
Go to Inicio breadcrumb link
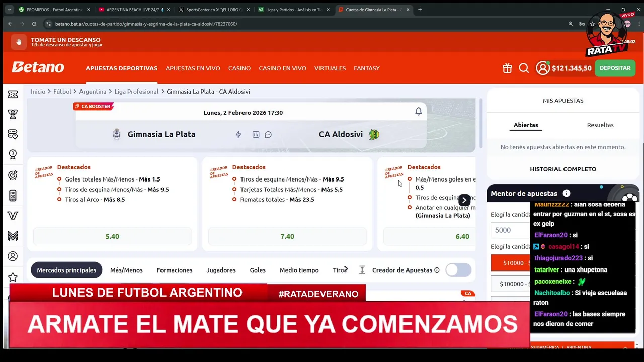click(38, 92)
